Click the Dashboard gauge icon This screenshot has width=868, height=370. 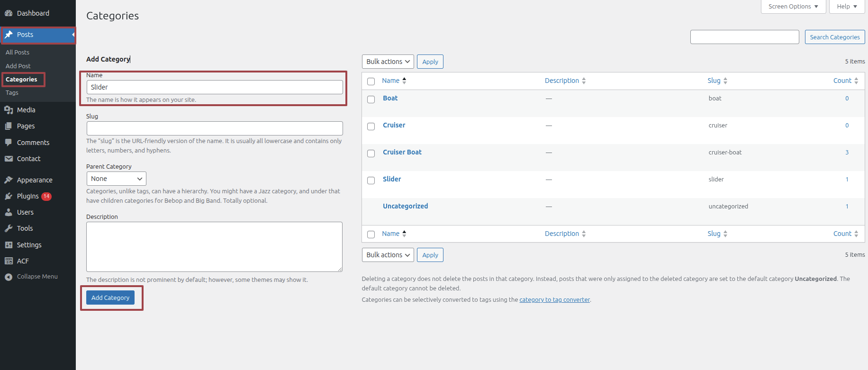(x=9, y=13)
